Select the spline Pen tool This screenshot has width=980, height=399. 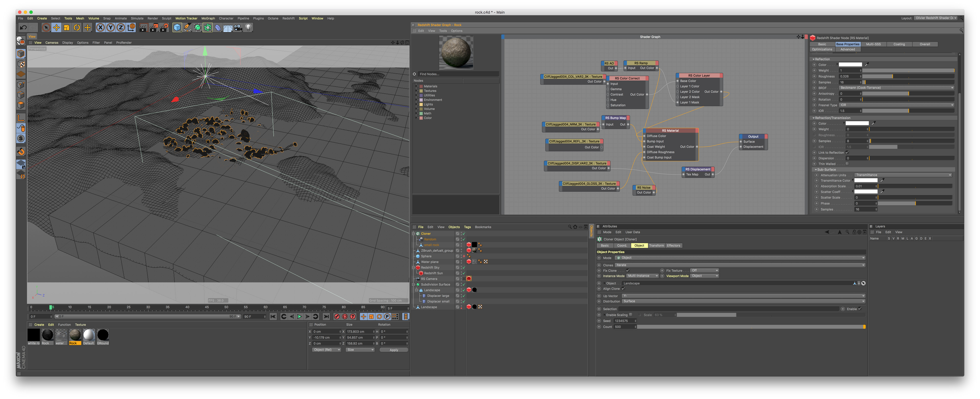tap(188, 27)
